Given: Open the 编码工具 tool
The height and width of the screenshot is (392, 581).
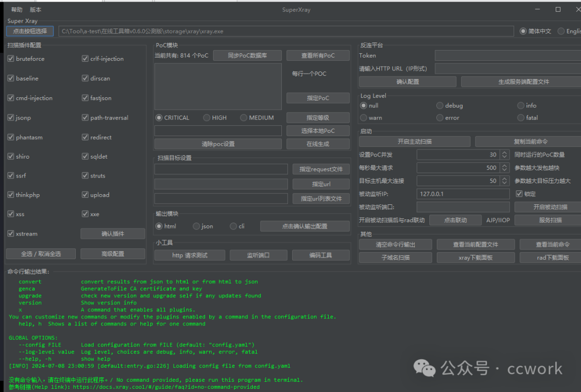Looking at the screenshot, I should pos(321,255).
